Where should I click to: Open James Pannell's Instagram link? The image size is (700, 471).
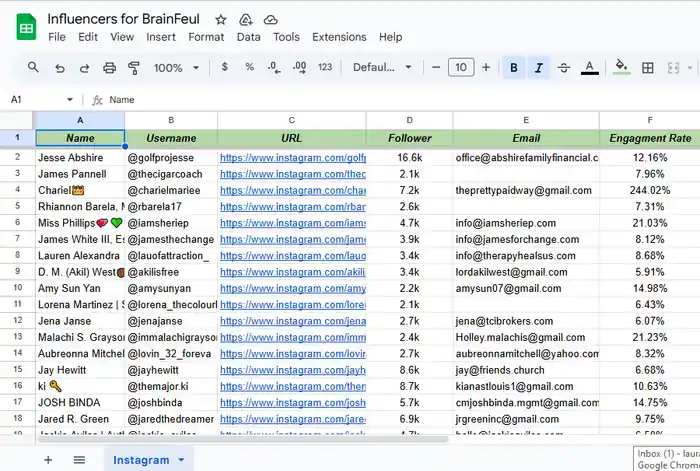(x=292, y=174)
